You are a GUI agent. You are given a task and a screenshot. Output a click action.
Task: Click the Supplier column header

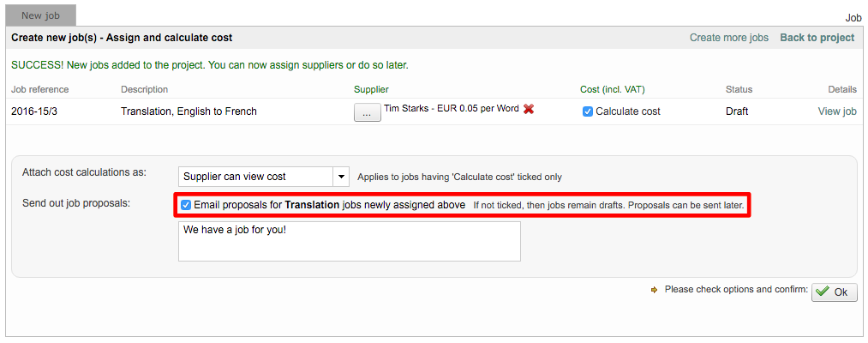coord(371,89)
